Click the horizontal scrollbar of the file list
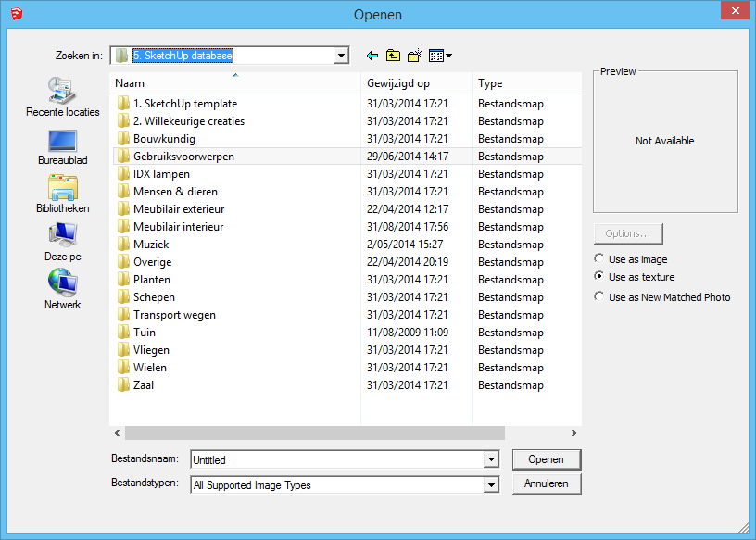Image resolution: width=756 pixels, height=540 pixels. point(315,433)
